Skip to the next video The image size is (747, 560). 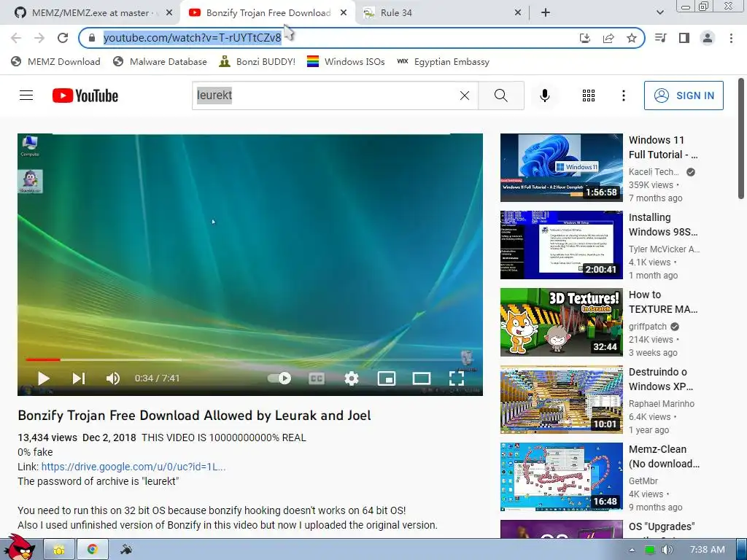pyautogui.click(x=79, y=378)
